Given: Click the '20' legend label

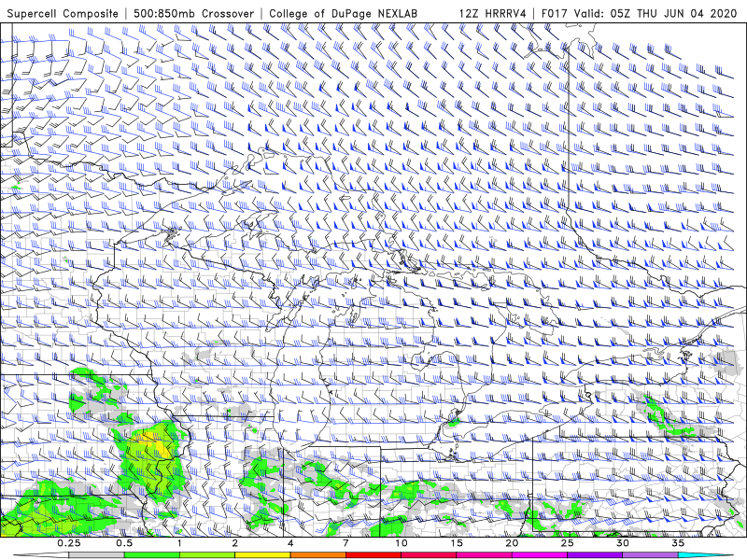Looking at the screenshot, I should click(x=512, y=543).
